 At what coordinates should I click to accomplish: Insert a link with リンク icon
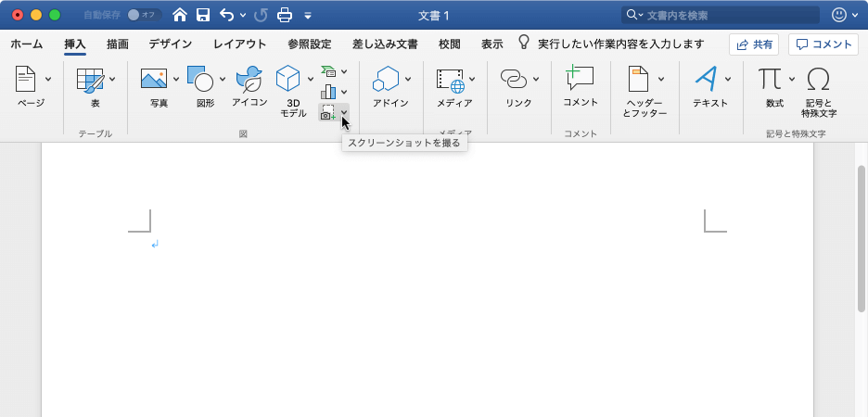[514, 79]
